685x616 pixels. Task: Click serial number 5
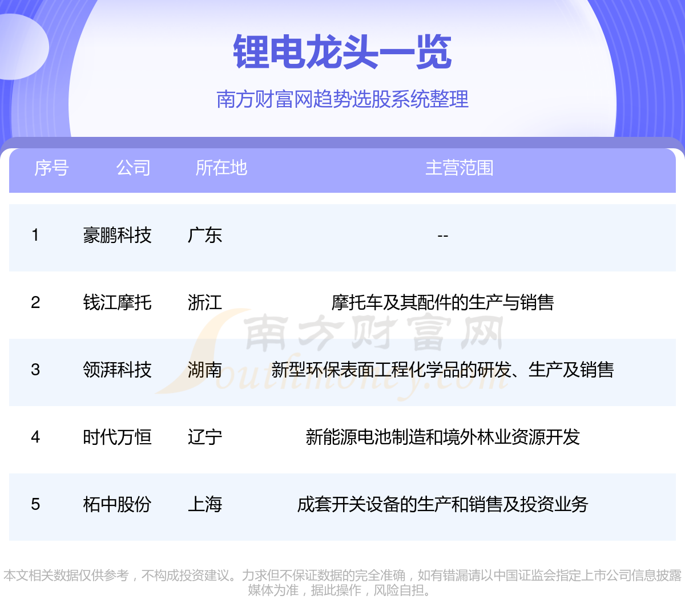tap(35, 504)
